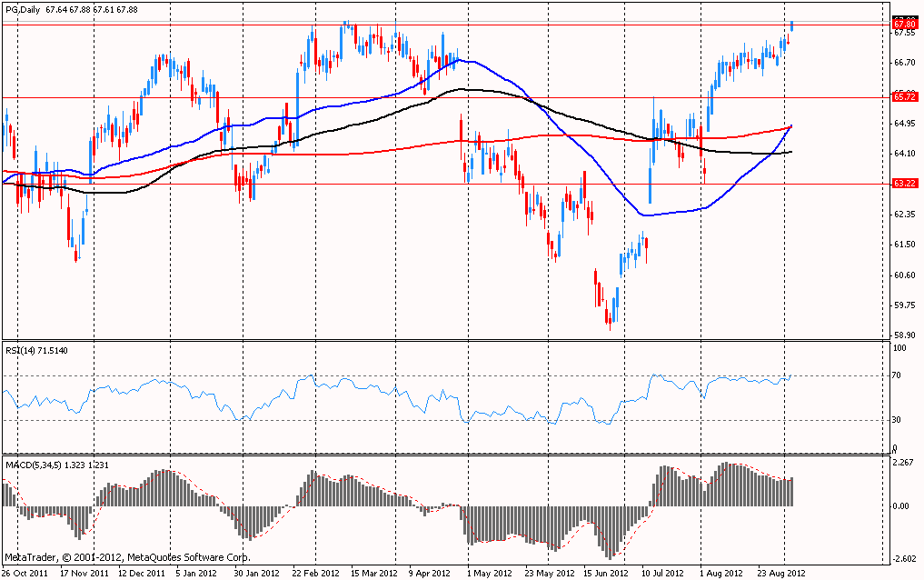Click the 6 Oct 2011 date label
The image size is (924, 580).
(25, 574)
